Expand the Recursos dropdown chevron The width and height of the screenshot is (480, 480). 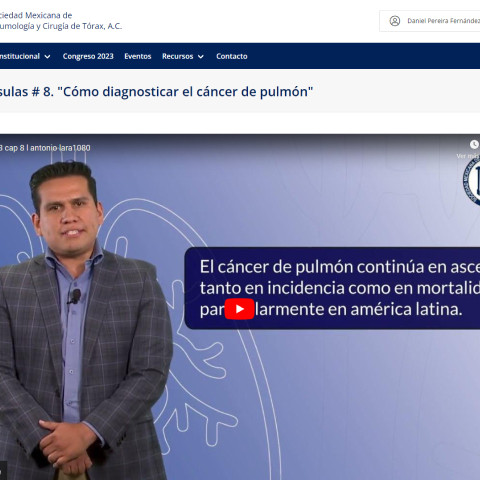(201, 57)
